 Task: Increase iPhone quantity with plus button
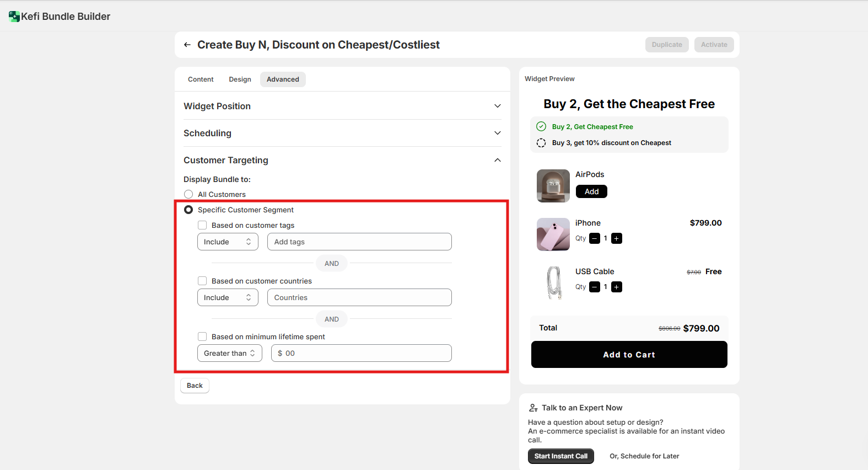pyautogui.click(x=617, y=238)
